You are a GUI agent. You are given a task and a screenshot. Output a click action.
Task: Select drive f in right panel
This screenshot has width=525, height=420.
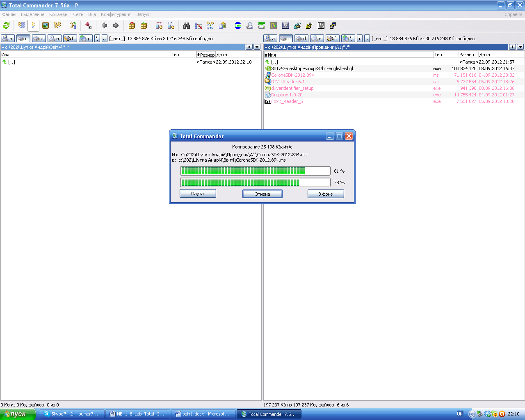[x=332, y=38]
